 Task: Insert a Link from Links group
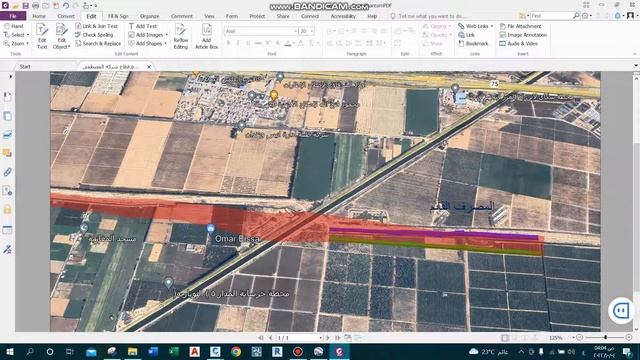point(466,35)
